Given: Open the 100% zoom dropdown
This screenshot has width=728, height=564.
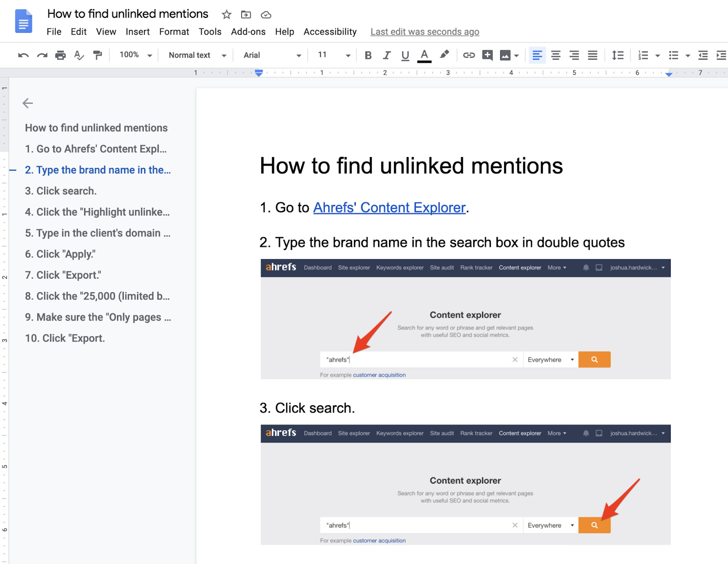Looking at the screenshot, I should (x=135, y=55).
